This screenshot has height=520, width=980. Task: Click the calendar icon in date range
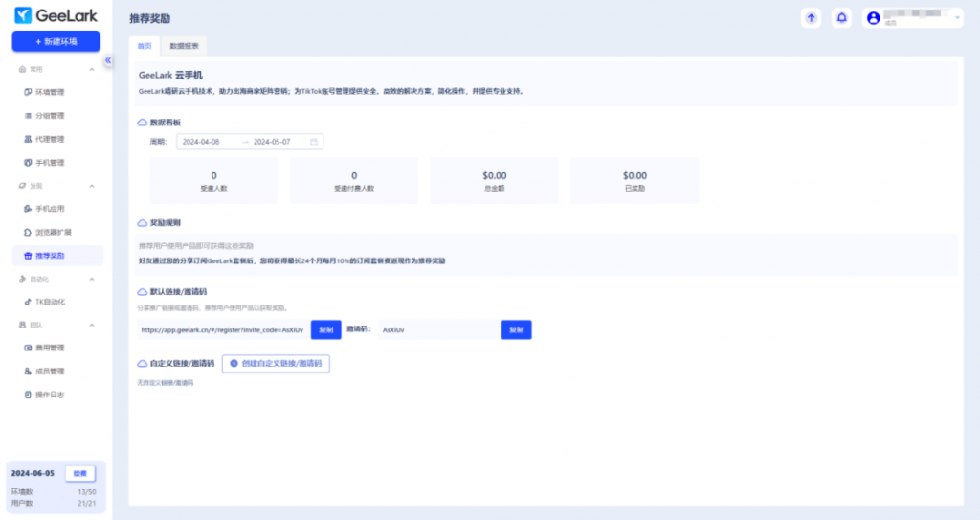pos(313,142)
